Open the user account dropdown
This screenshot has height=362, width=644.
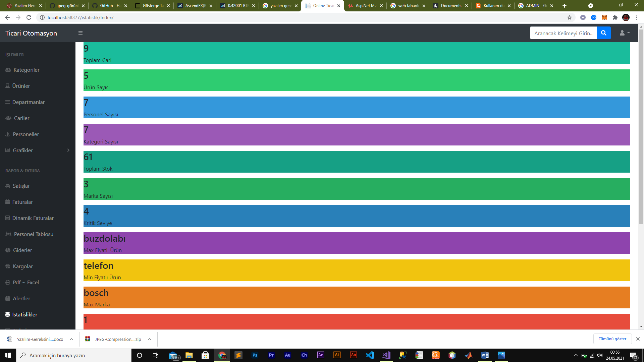[625, 33]
